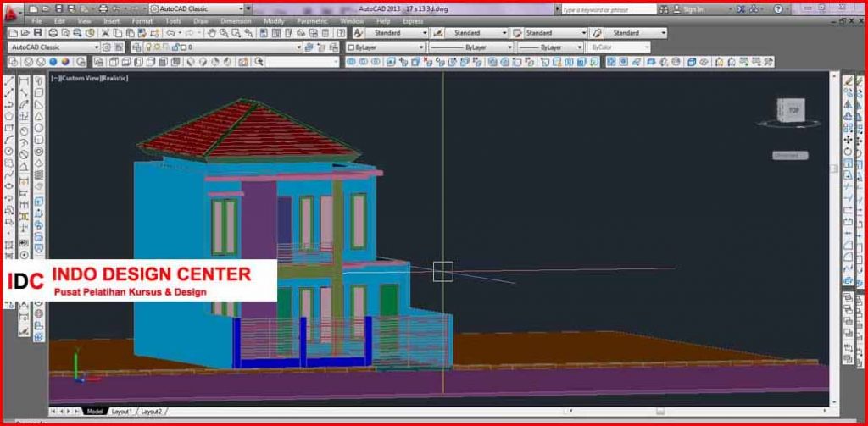Open the Express menu
868x426 pixels.
tap(413, 21)
